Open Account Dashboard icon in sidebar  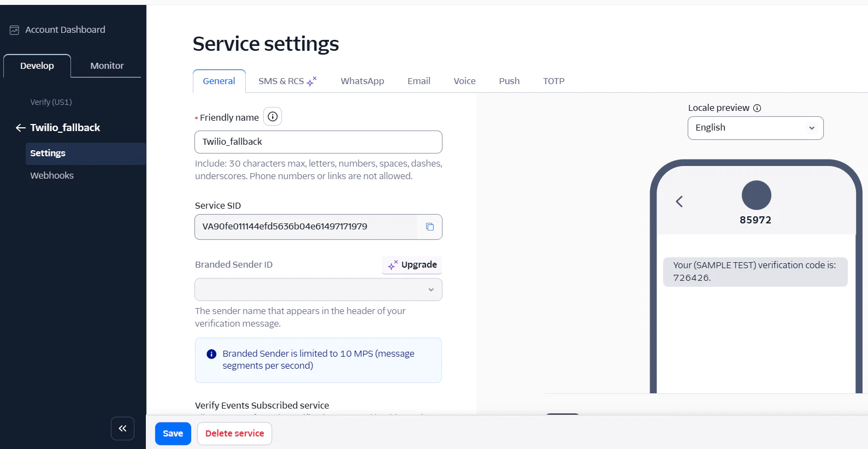(15, 30)
